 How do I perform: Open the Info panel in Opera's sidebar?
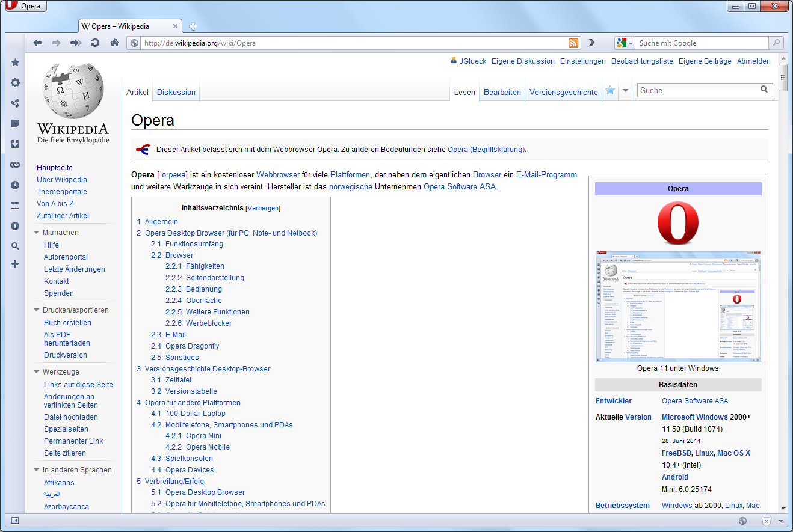pos(16,226)
